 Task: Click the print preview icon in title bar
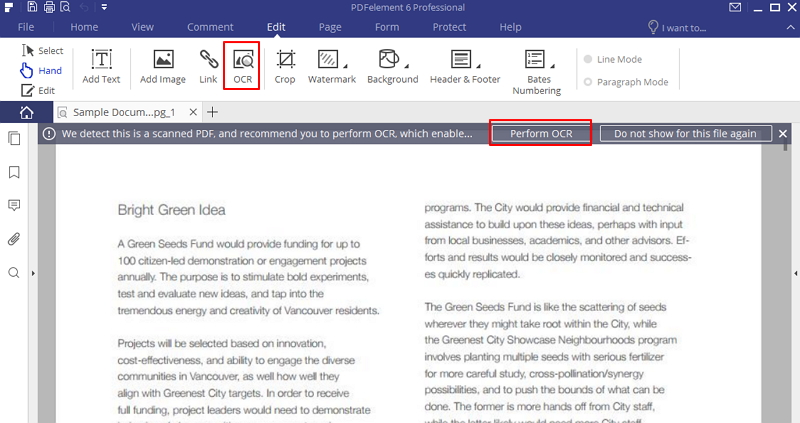tap(65, 7)
